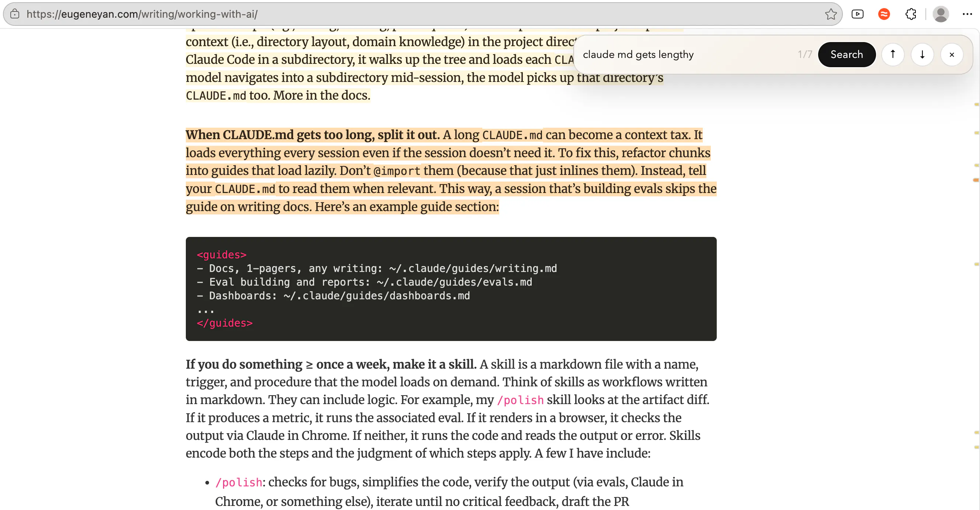The height and width of the screenshot is (510, 980).
Task: Click code line with writing.md path
Action: click(377, 268)
